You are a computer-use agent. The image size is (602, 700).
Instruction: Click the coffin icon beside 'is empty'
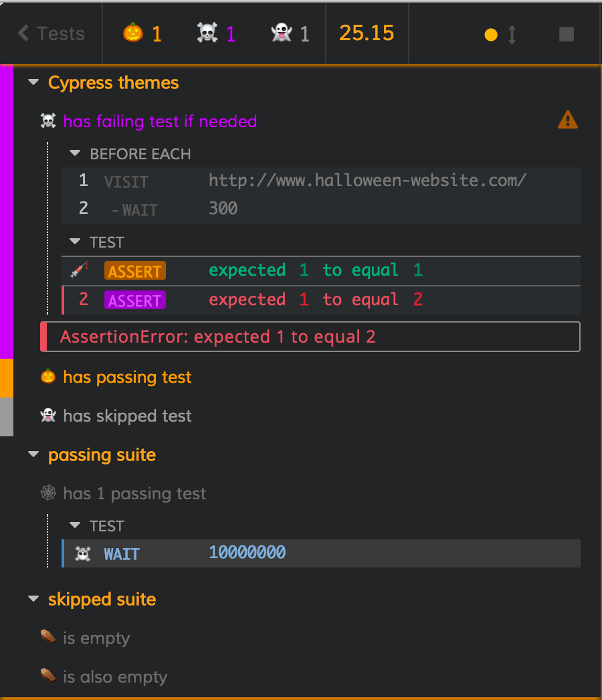coord(48,638)
